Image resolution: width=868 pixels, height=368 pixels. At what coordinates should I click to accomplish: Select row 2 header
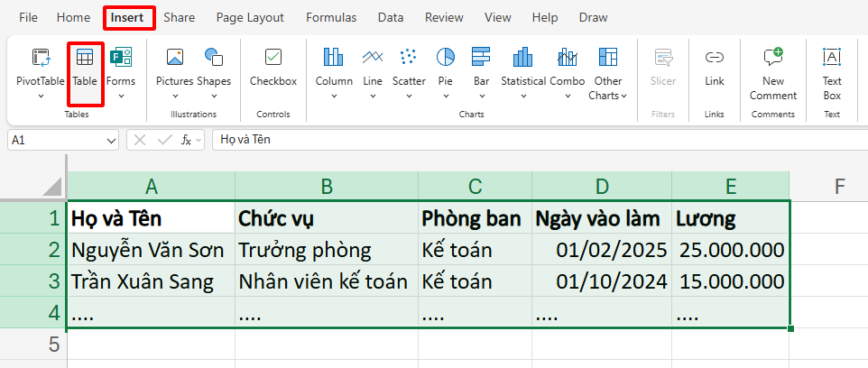click(33, 250)
